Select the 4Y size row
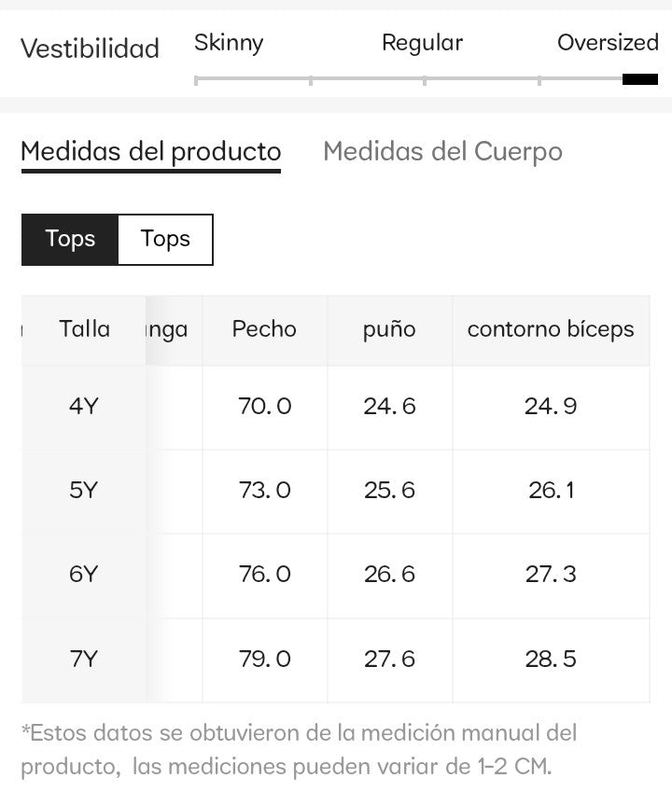Viewport: 672px width, 792px height. pyautogui.click(x=83, y=407)
